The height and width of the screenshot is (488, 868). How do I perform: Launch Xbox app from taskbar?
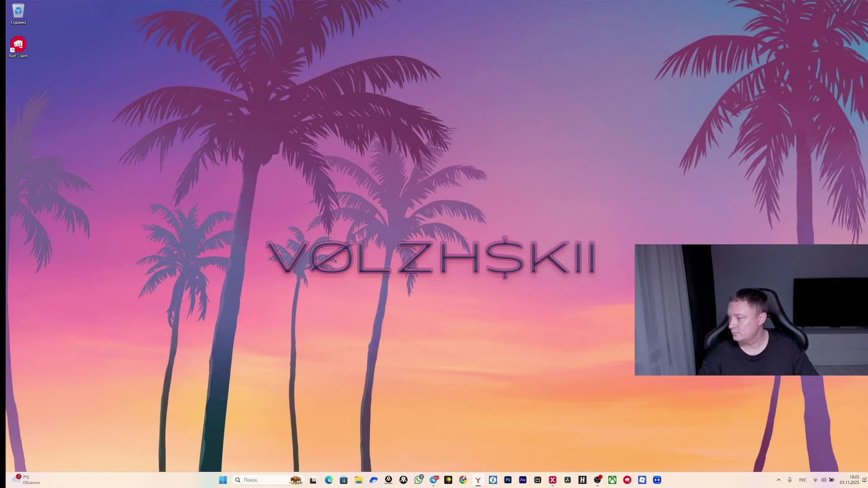pyautogui.click(x=612, y=480)
